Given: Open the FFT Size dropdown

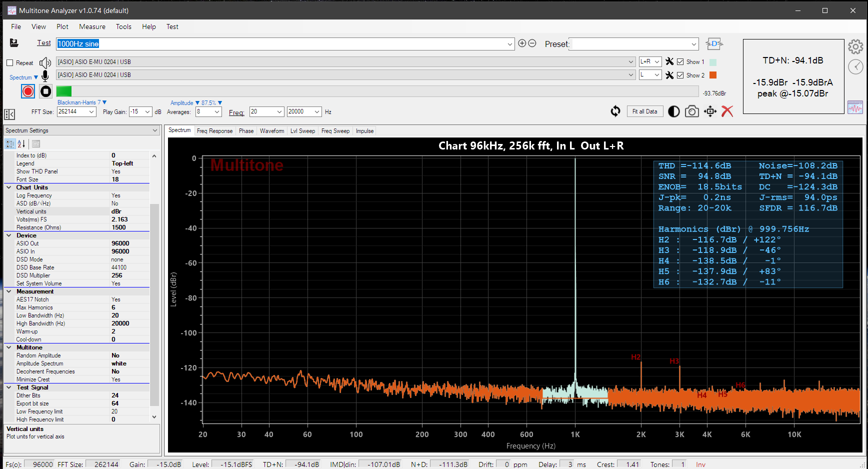Looking at the screenshot, I should pyautogui.click(x=92, y=111).
